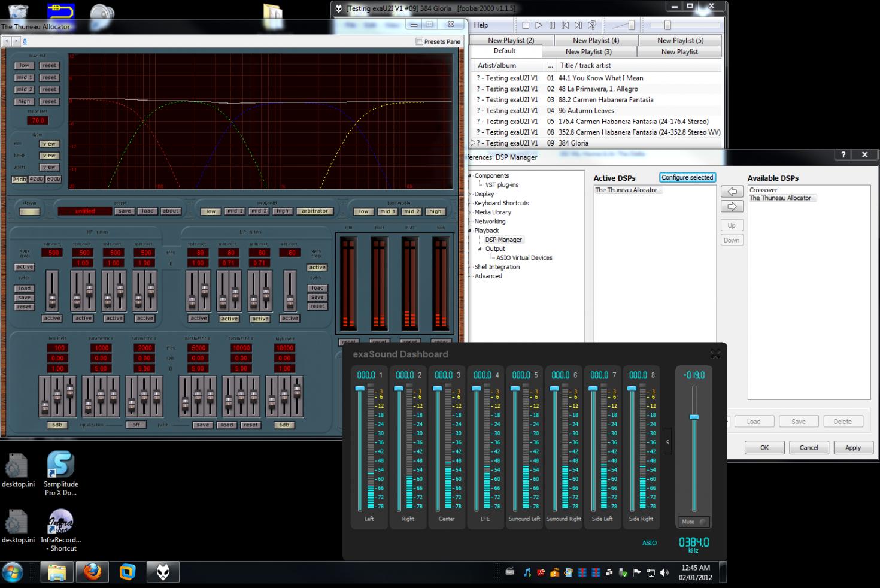This screenshot has height=588, width=880.
Task: Expand the Media Library tree node
Action: (x=470, y=212)
